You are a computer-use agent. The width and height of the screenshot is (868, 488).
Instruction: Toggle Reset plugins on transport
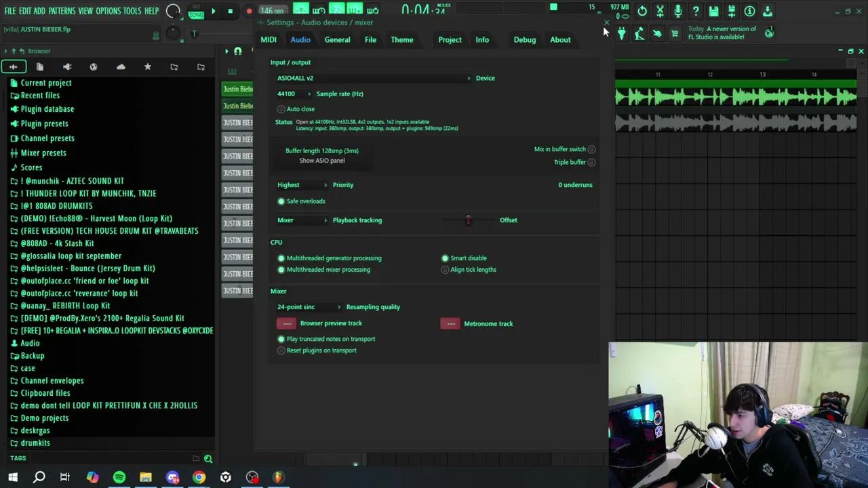(317, 350)
